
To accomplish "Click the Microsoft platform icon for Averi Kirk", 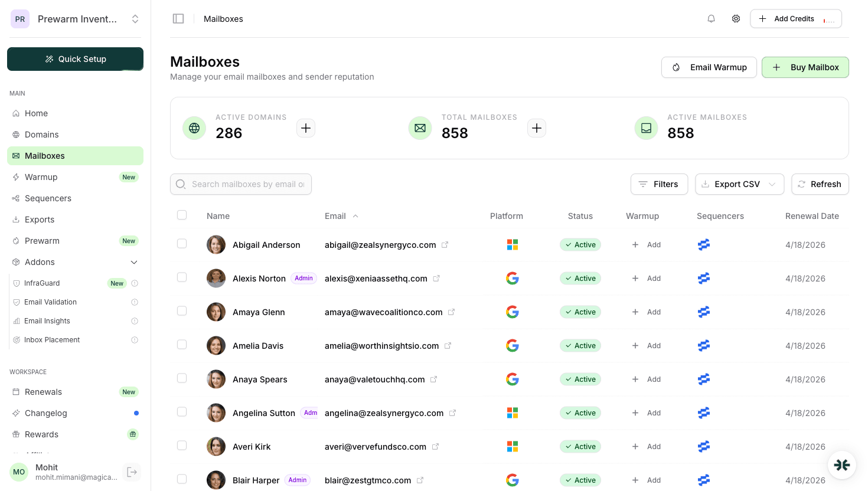I will (512, 446).
